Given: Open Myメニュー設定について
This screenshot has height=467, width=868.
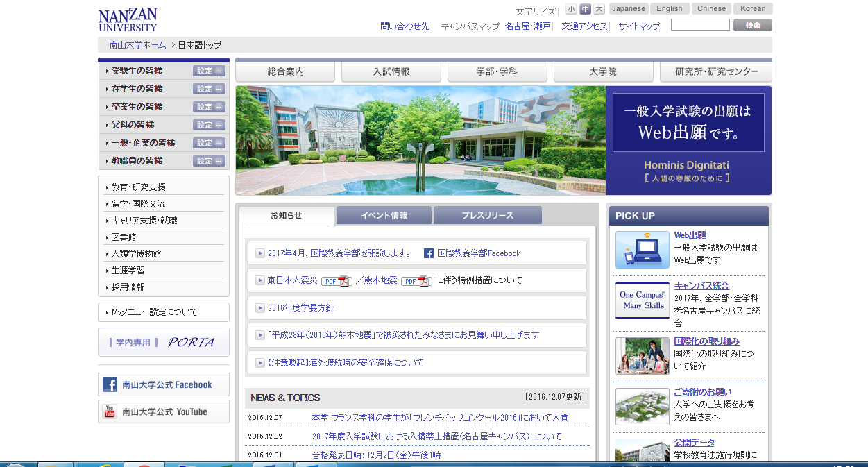Looking at the screenshot, I should click(x=164, y=312).
